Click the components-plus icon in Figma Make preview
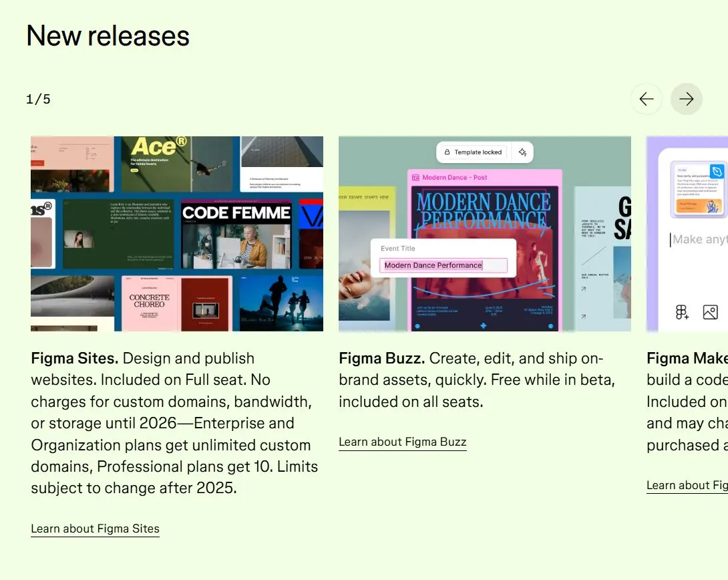The height and width of the screenshot is (580, 728). coord(682,312)
